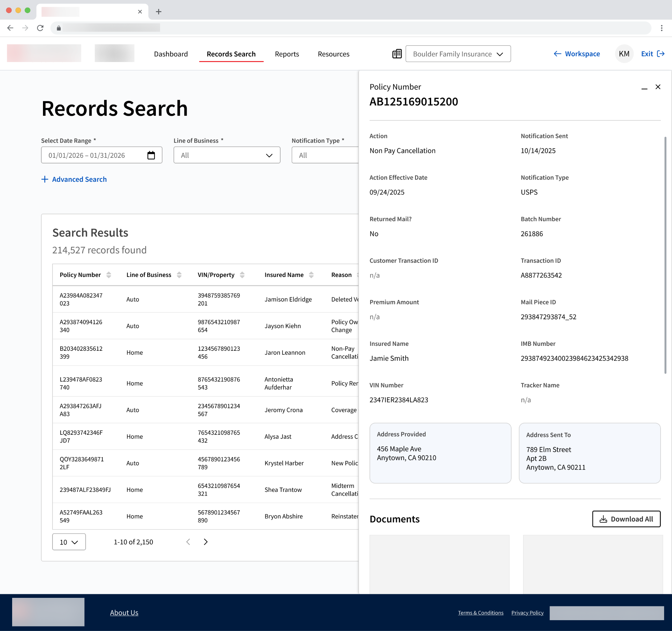Open the Line of Business dropdown

click(227, 155)
